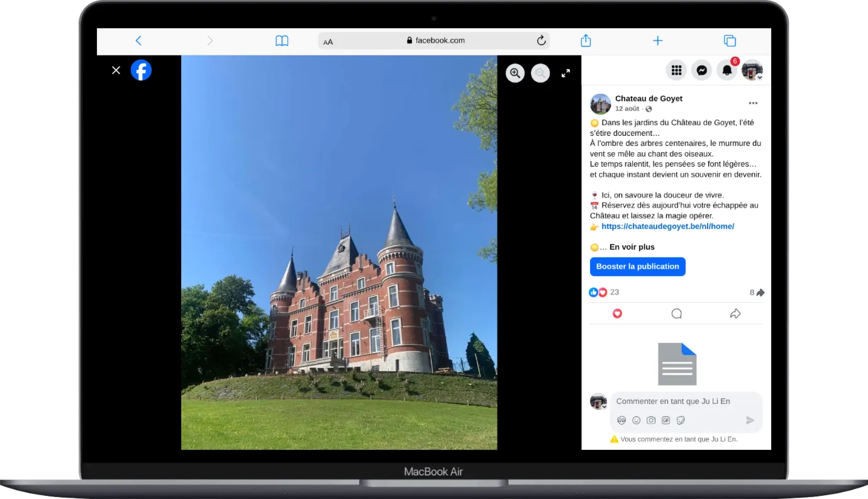Expand post with En voir plus

pyautogui.click(x=632, y=247)
